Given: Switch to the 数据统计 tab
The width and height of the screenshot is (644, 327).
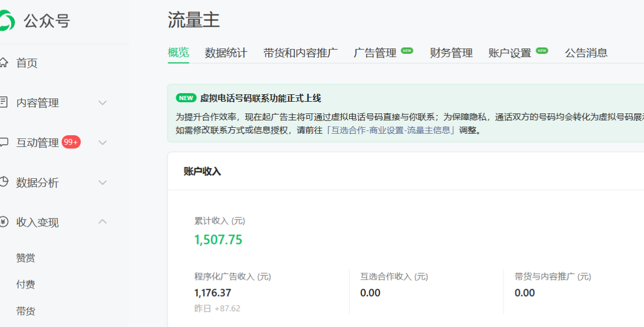Looking at the screenshot, I should 226,53.
